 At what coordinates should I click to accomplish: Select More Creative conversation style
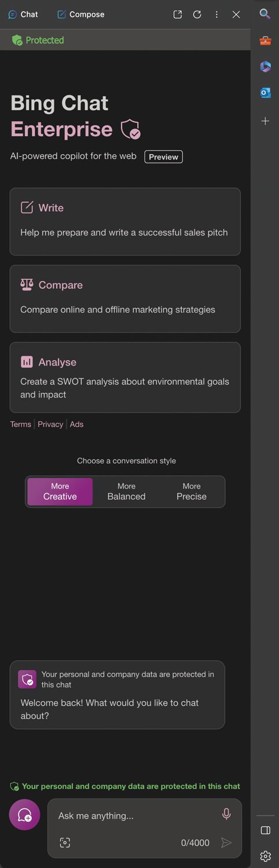tap(60, 491)
